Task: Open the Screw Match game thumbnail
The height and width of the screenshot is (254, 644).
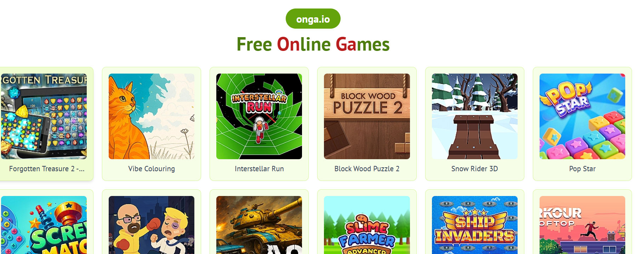Action: tap(44, 225)
